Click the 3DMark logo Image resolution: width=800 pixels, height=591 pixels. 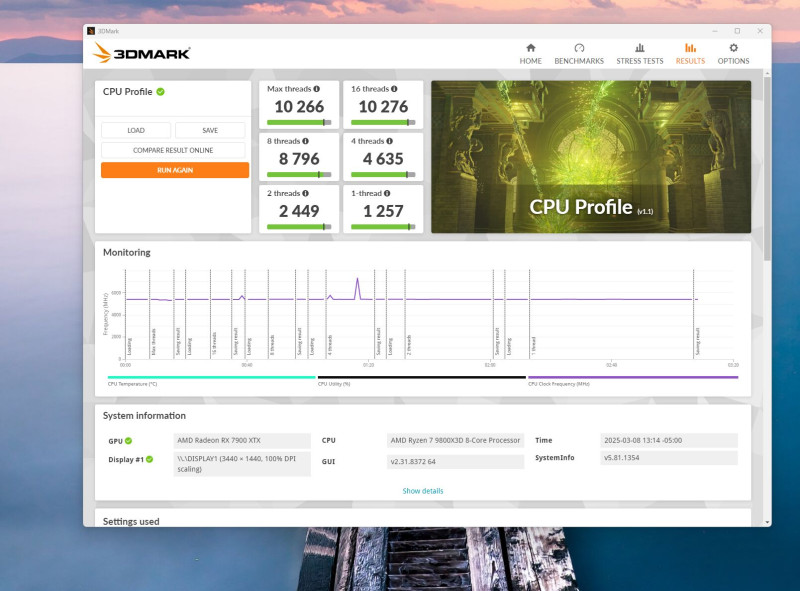click(x=141, y=53)
